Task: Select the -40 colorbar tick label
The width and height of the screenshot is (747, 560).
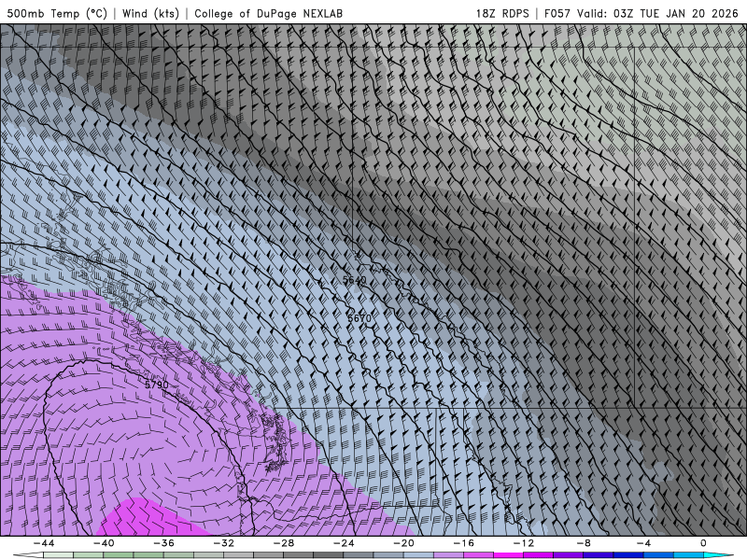Action: [104, 543]
